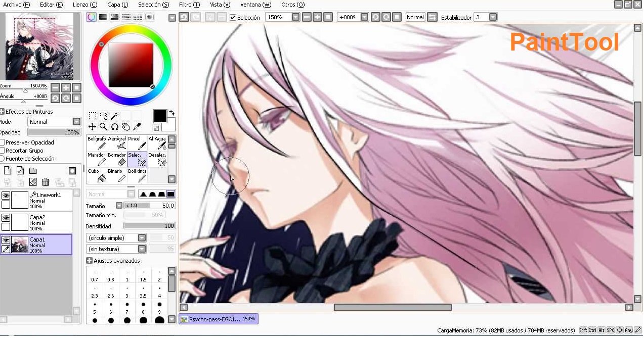Open the Capa menu

tap(117, 5)
